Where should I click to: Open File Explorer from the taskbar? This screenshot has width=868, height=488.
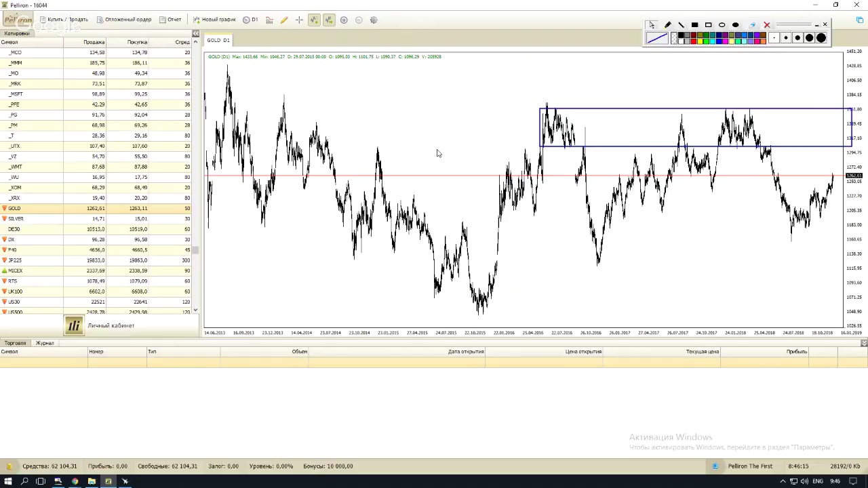click(92, 481)
